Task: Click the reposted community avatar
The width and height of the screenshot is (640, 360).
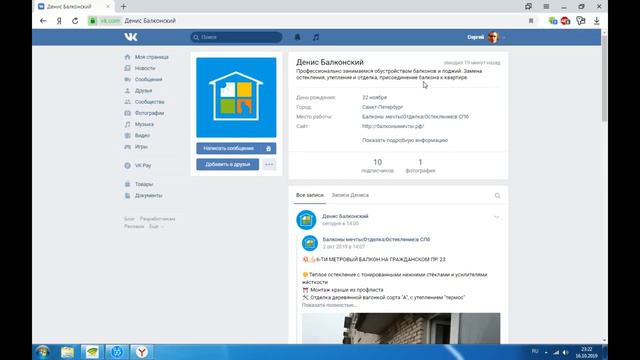Action: [310, 243]
